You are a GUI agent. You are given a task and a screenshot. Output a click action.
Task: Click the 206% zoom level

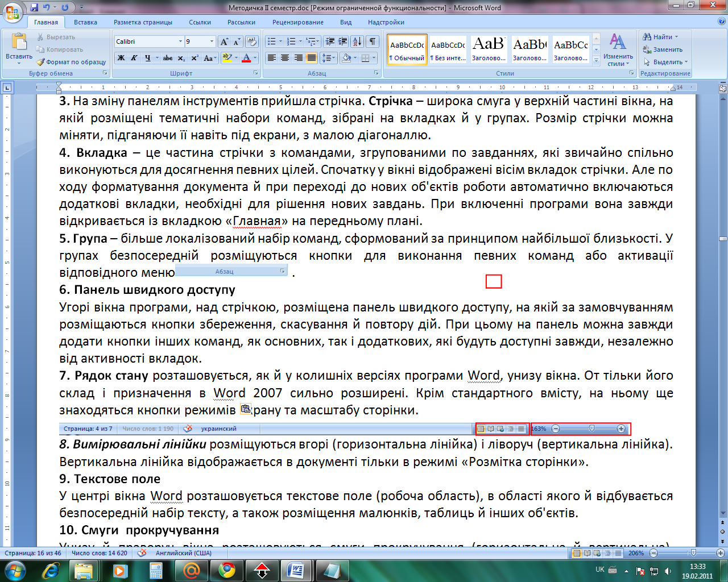coord(636,553)
